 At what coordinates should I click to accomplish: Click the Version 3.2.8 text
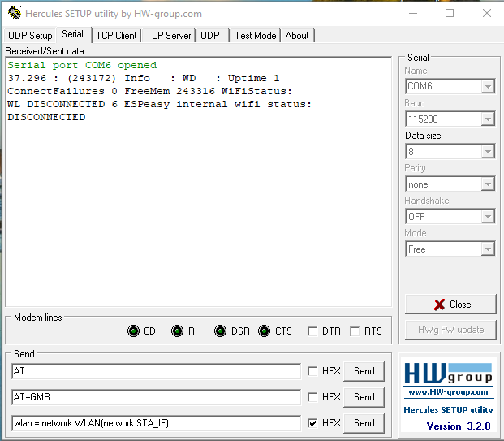click(459, 426)
